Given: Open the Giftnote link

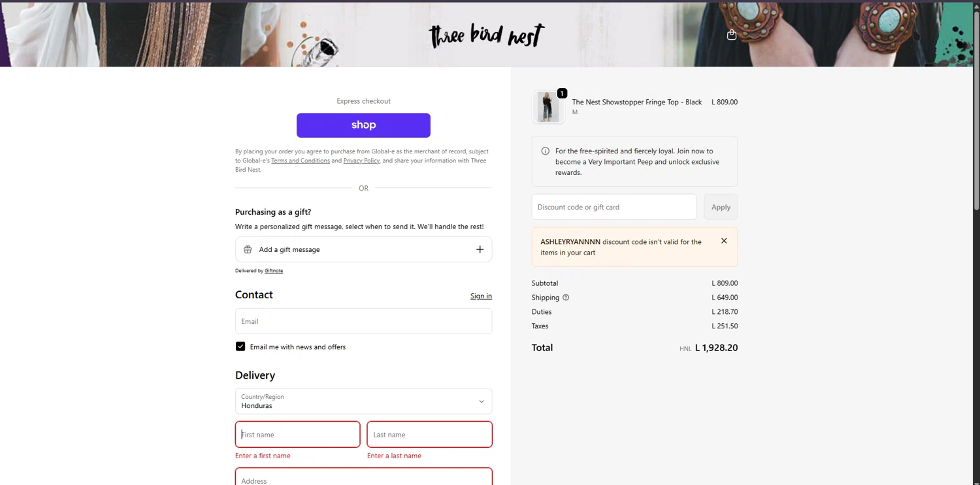Looking at the screenshot, I should [274, 271].
